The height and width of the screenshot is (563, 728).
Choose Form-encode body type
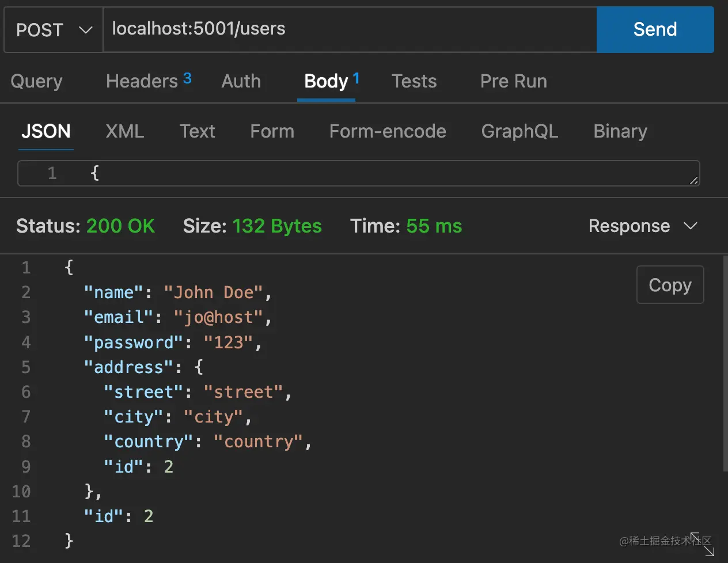pos(388,131)
